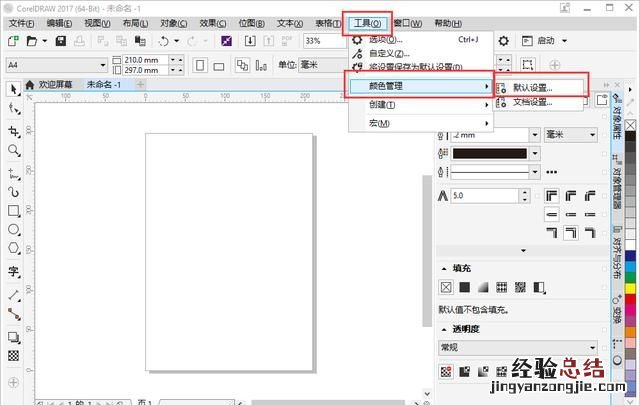Click 默认设置... in the color management submenu
Screen dimensions: 640x405
click(532, 88)
